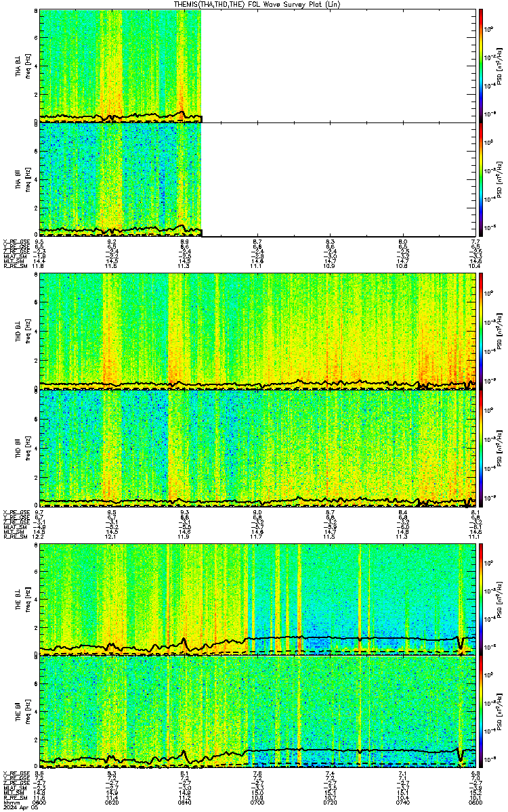Click the 0740 time tick label
Viewport: 508px width, 812px height.
click(x=402, y=803)
